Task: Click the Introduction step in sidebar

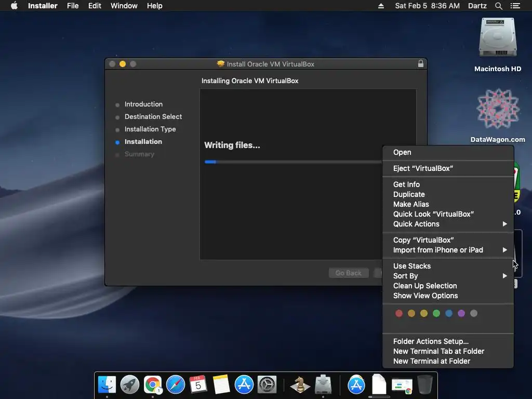Action: (x=143, y=104)
